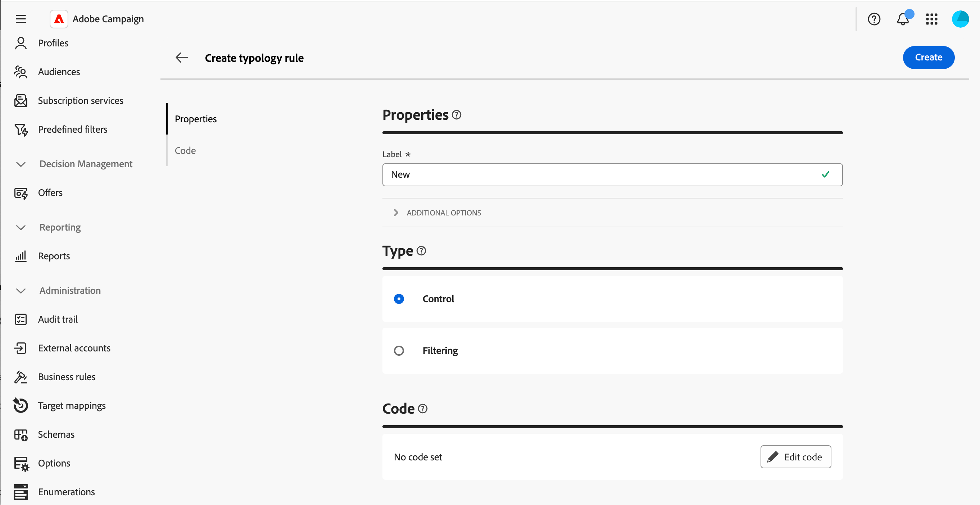Viewport: 980px width, 505px height.
Task: Click the help question mark icon in header
Action: coord(874,19)
